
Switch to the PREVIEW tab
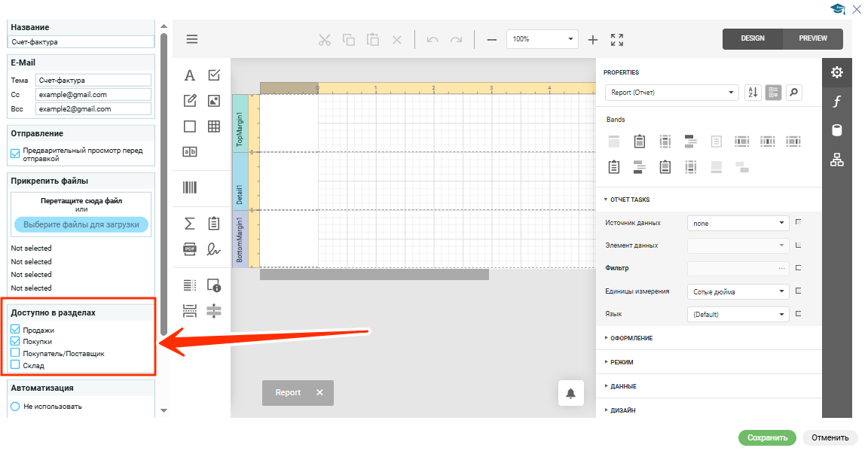coord(812,38)
